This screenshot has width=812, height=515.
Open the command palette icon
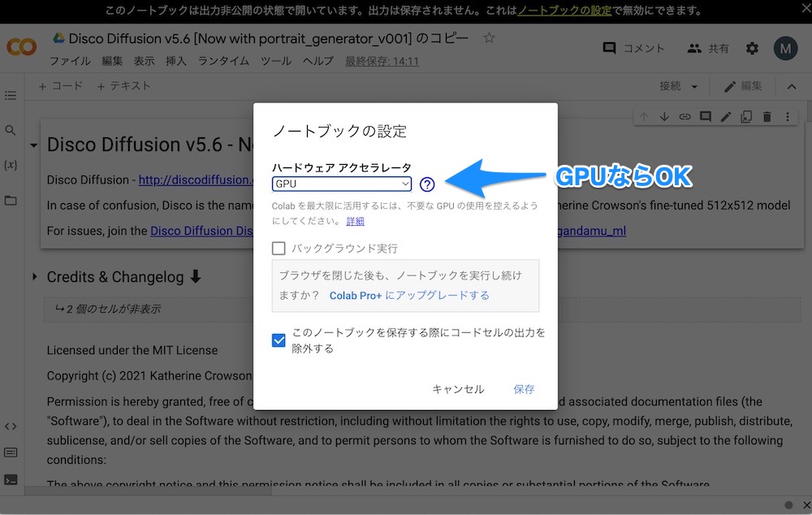pyautogui.click(x=11, y=452)
